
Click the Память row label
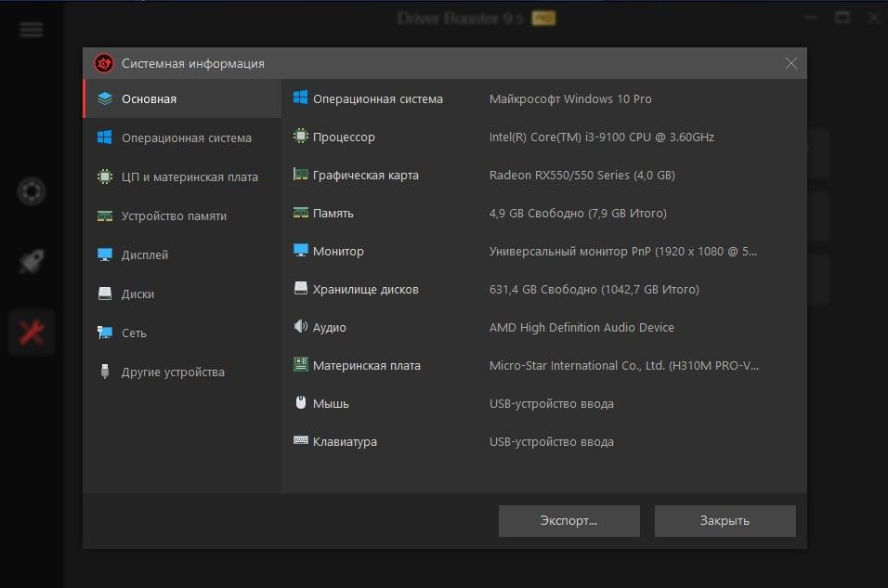coord(333,214)
